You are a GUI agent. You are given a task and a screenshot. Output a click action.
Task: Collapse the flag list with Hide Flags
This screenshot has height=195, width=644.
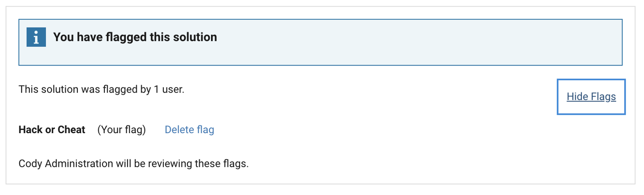click(x=591, y=97)
